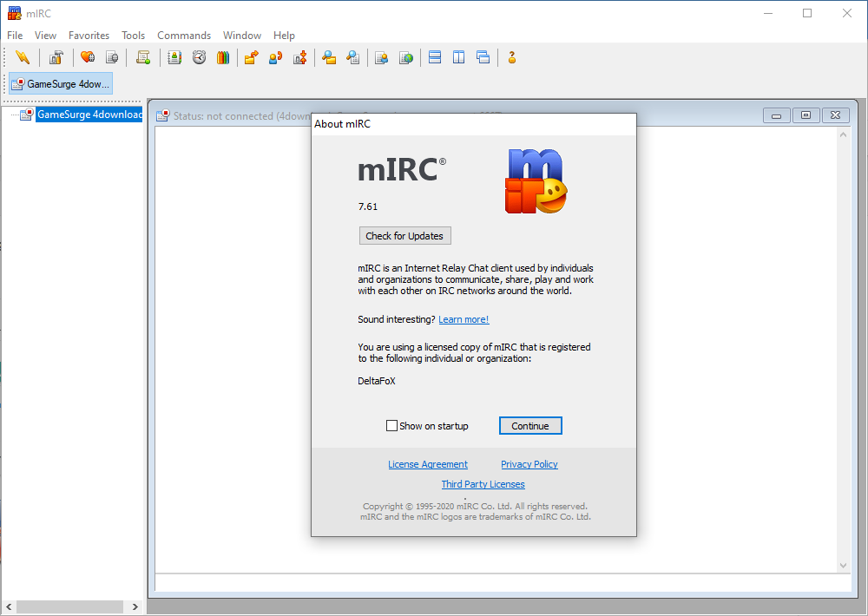This screenshot has height=616, width=868.
Task: Open the Window menu
Action: [242, 36]
